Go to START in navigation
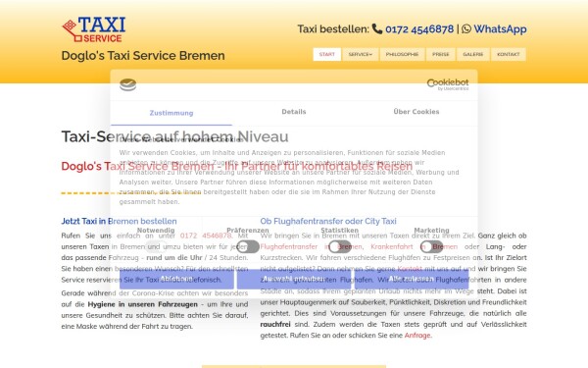Viewport: 588px width, 368px height. point(327,54)
